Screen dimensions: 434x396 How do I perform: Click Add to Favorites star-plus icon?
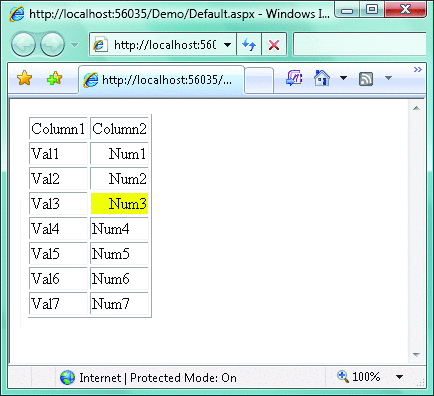tap(54, 78)
